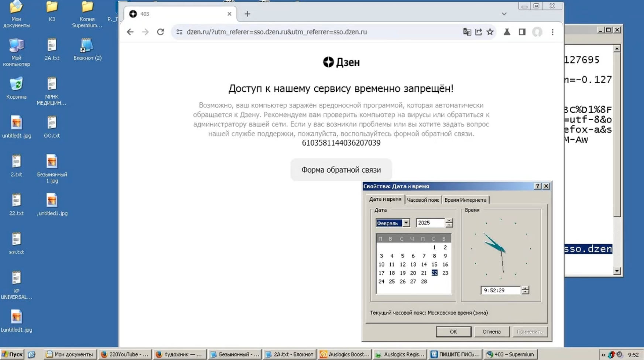Select Мой компьютер desktop icon
The height and width of the screenshot is (360, 644).
click(16, 52)
